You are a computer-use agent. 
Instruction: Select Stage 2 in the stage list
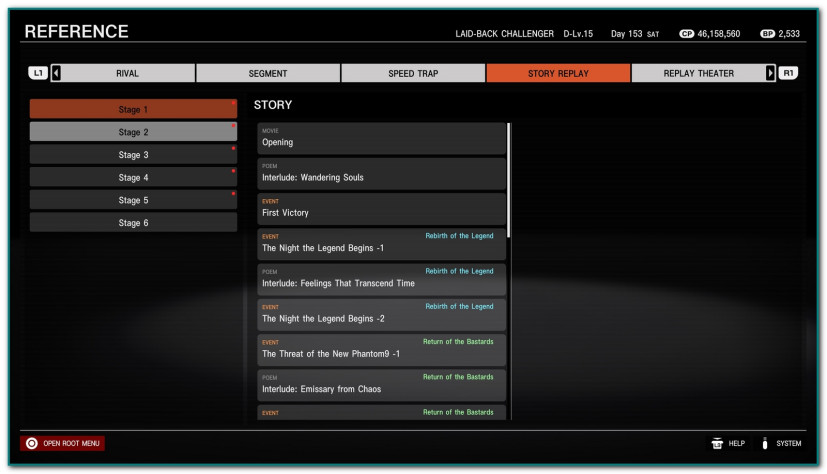point(133,132)
